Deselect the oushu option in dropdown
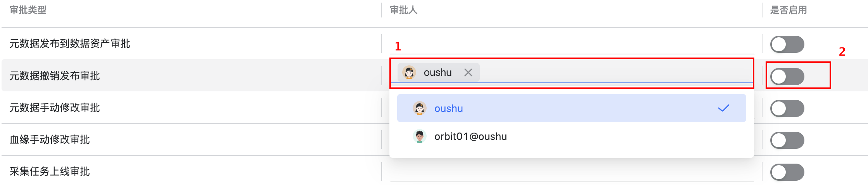 (x=572, y=108)
